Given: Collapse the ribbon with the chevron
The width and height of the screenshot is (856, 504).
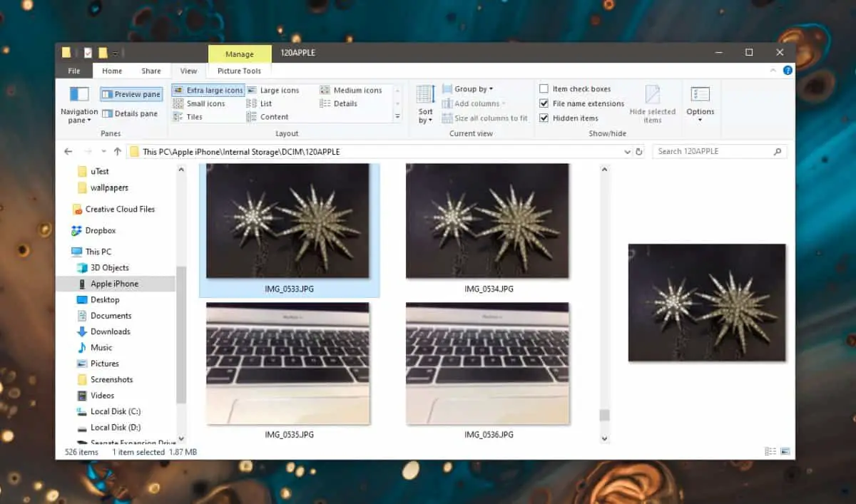Looking at the screenshot, I should [x=774, y=71].
